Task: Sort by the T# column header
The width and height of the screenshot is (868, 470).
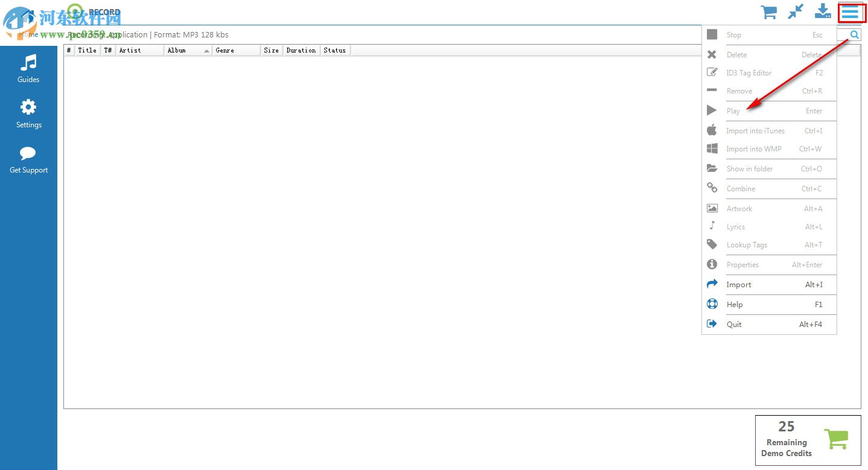Action: pyautogui.click(x=108, y=50)
